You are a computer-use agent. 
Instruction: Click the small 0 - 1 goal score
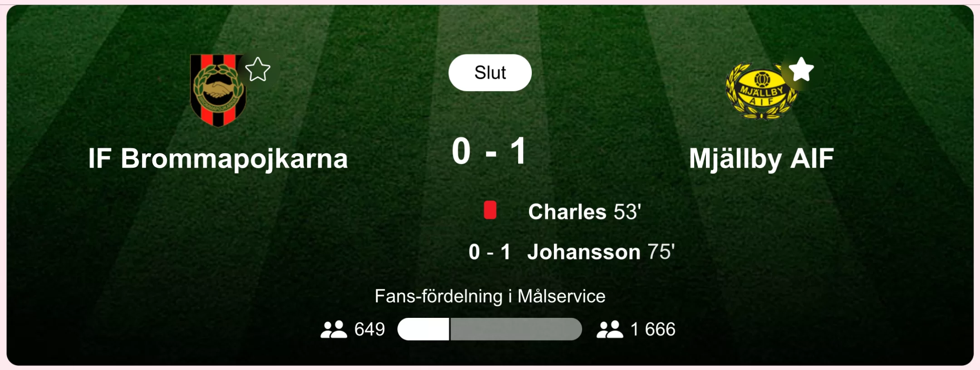(489, 252)
